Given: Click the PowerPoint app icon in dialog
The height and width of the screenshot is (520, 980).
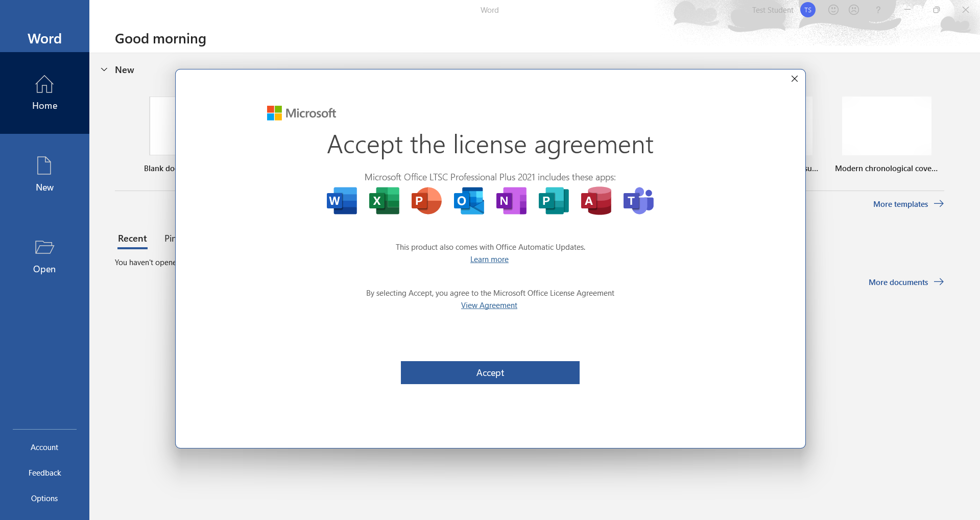Looking at the screenshot, I should pyautogui.click(x=426, y=201).
